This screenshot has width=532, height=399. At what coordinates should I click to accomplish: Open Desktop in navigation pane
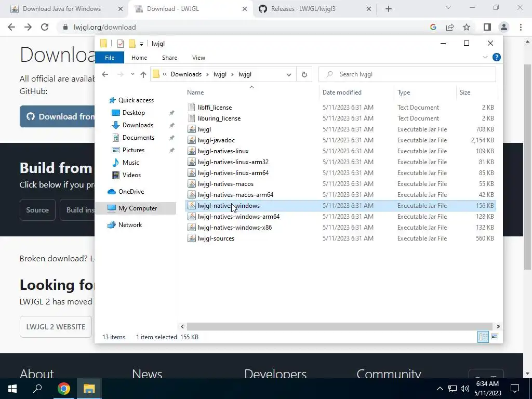pos(134,113)
